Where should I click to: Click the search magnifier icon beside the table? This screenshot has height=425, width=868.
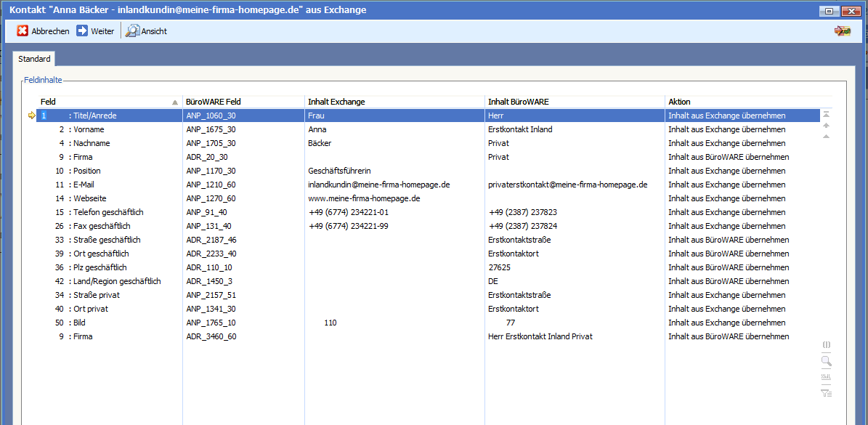pyautogui.click(x=826, y=361)
